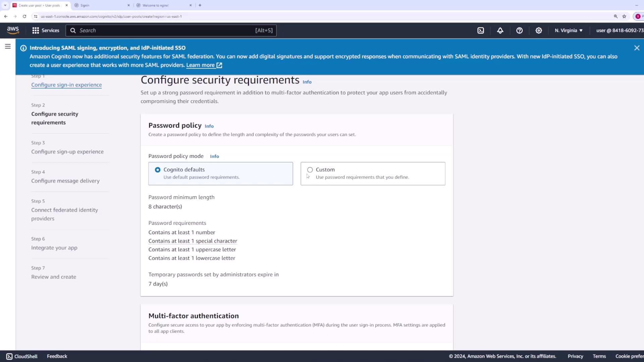This screenshot has height=362, width=644.
Task: Open the help question mark menu
Action: [x=519, y=31]
